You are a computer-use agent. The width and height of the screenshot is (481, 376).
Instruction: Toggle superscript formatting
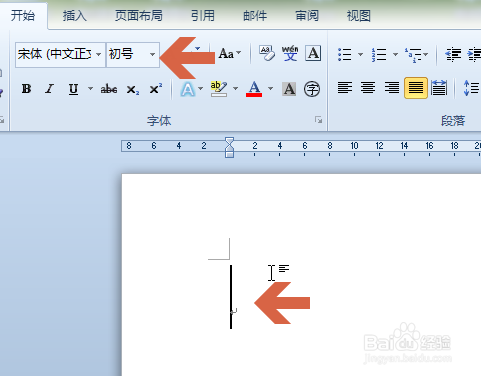156,89
